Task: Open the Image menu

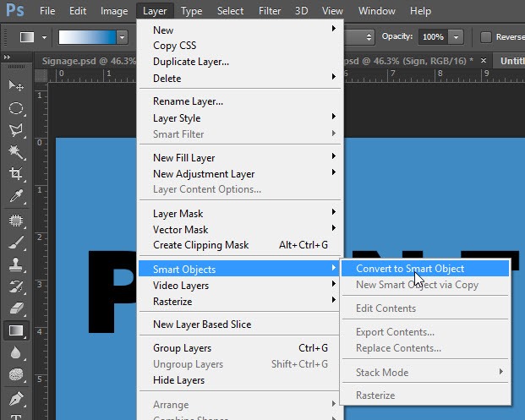Action: click(114, 11)
